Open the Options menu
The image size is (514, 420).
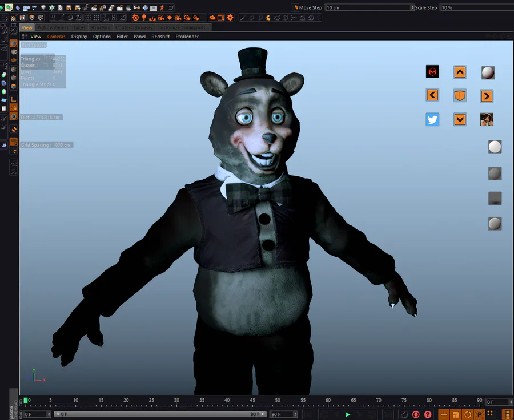click(102, 37)
